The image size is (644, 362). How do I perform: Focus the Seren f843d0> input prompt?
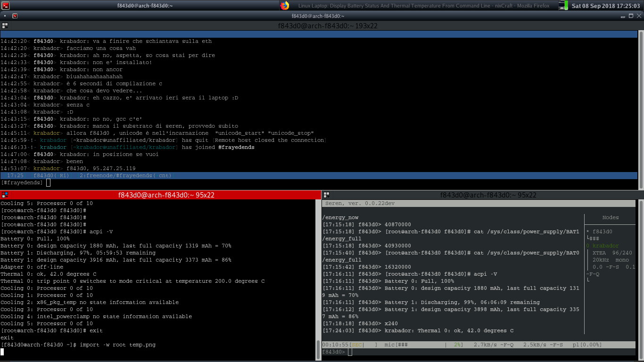(x=349, y=352)
